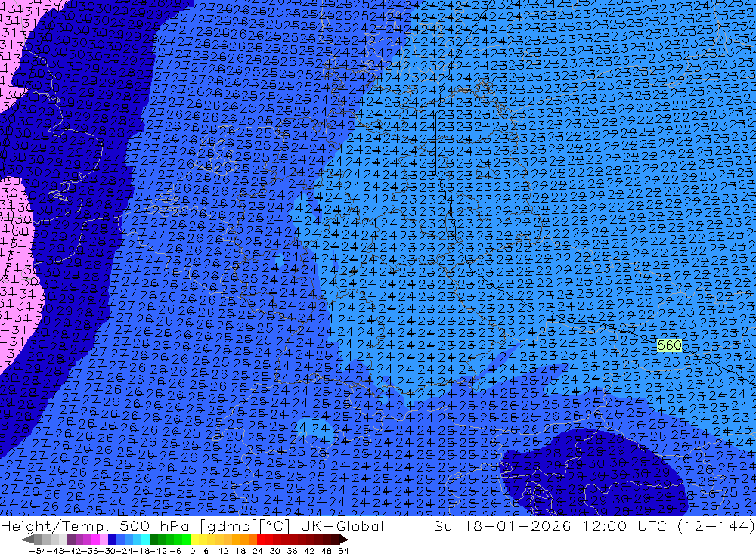Click the right dark arrow of color scale
756x554 pixels.
point(342,539)
